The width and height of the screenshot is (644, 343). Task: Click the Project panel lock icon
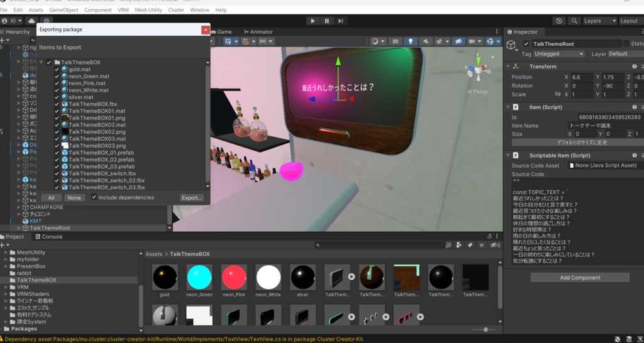489,236
